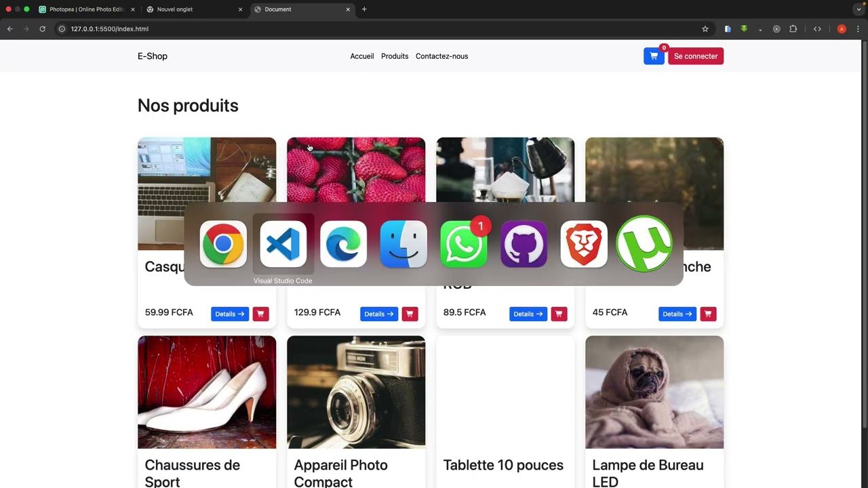Click the concentric circles extension icon

(776, 29)
